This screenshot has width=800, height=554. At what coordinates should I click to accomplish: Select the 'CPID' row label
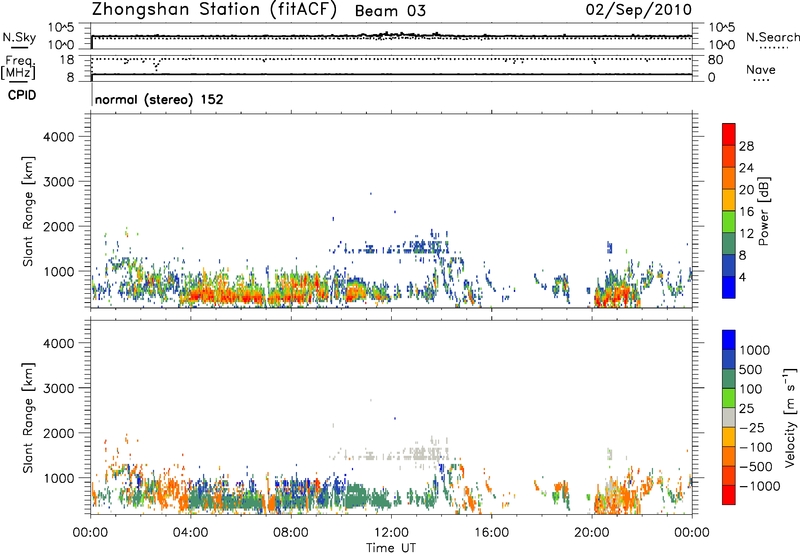22,95
